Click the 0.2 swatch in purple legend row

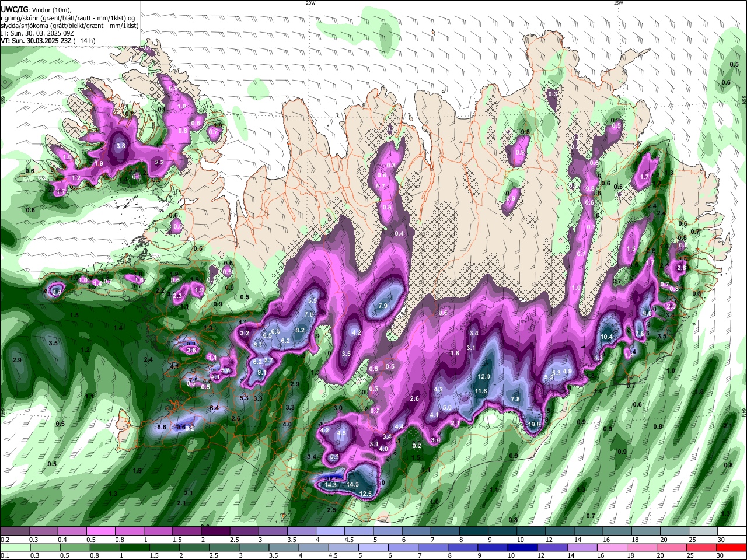click(x=15, y=531)
